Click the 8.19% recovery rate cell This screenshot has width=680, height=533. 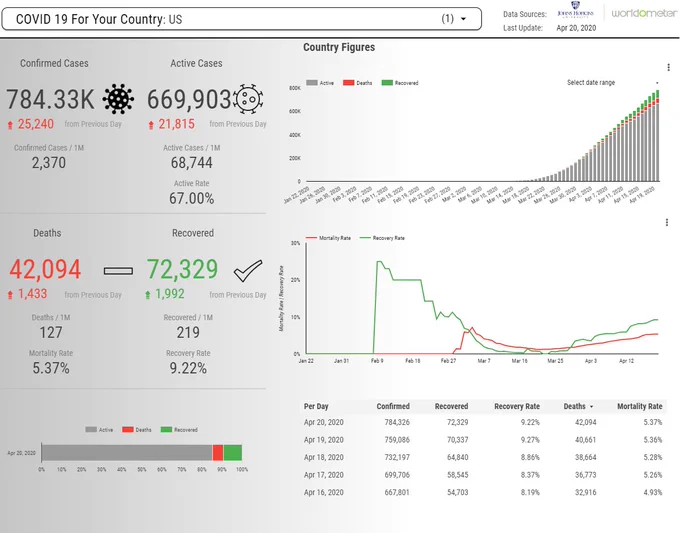pos(530,493)
